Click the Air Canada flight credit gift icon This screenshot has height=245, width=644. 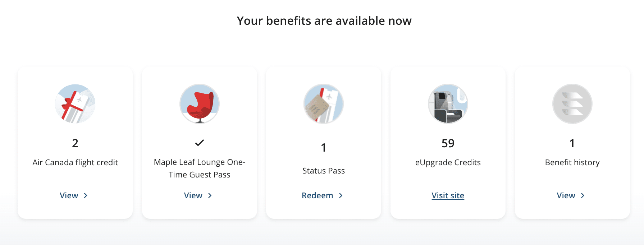point(75,104)
